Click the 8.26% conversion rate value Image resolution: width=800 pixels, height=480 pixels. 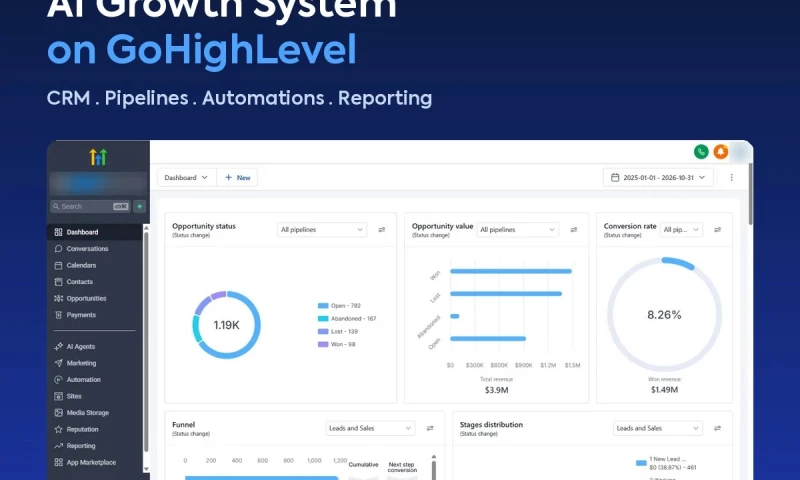point(664,315)
